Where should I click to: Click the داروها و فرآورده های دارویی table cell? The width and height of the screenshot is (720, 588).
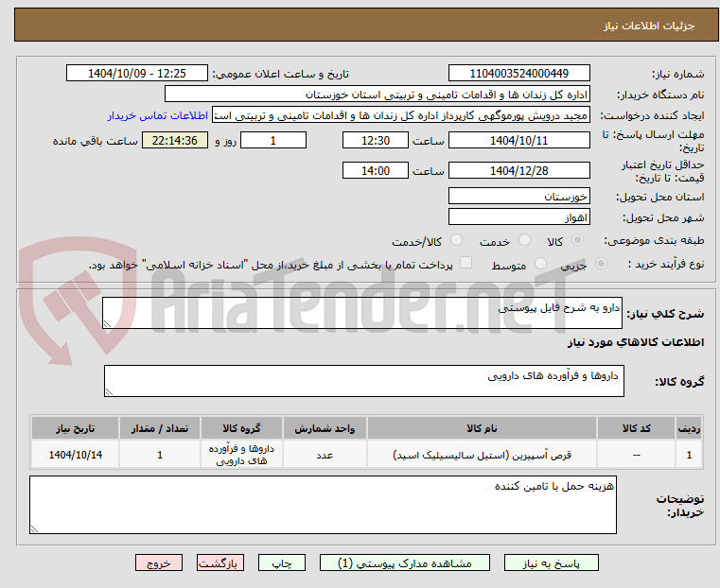[x=241, y=455]
